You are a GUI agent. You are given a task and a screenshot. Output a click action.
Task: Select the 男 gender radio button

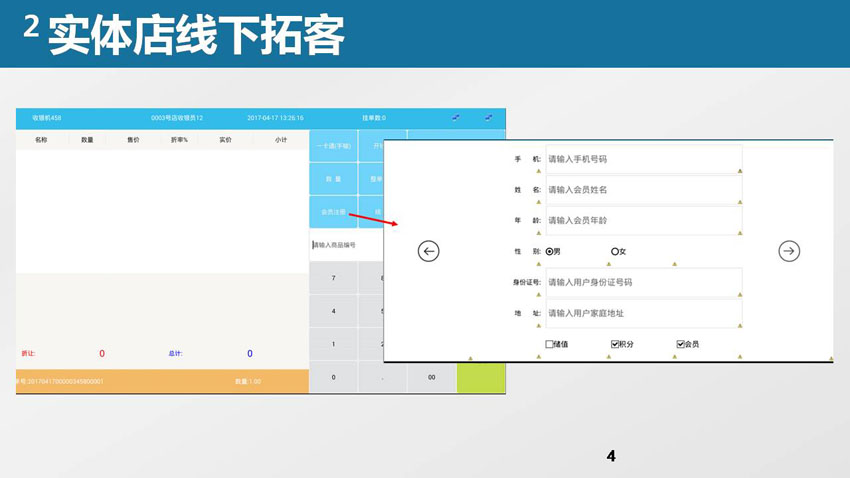coord(549,251)
